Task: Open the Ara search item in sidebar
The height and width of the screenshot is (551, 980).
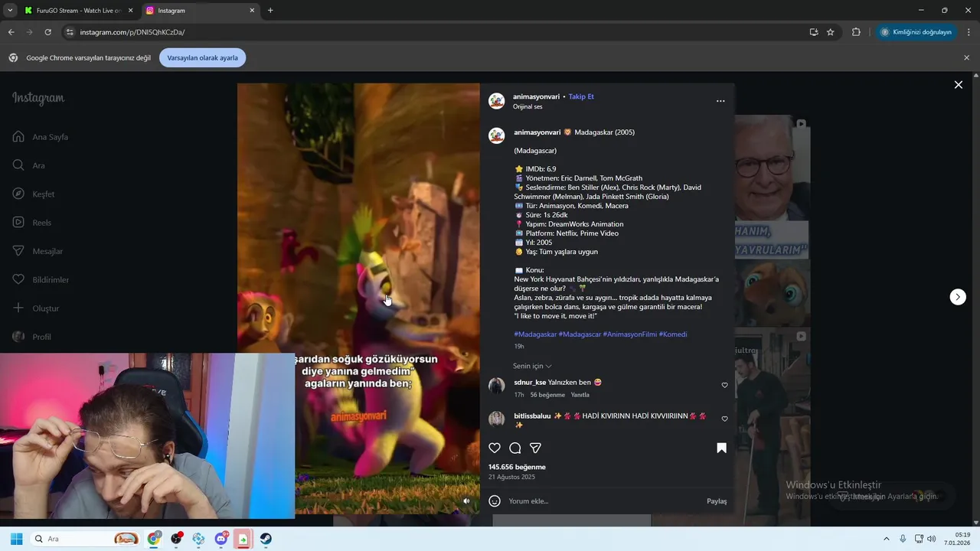Action: [29, 165]
